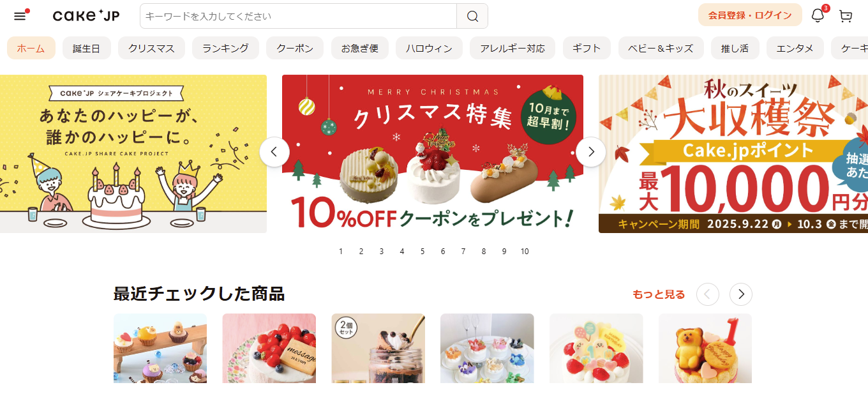Viewport: 868px width, 408px height.
Task: Click previous chevron of recently checked products
Action: point(708,294)
